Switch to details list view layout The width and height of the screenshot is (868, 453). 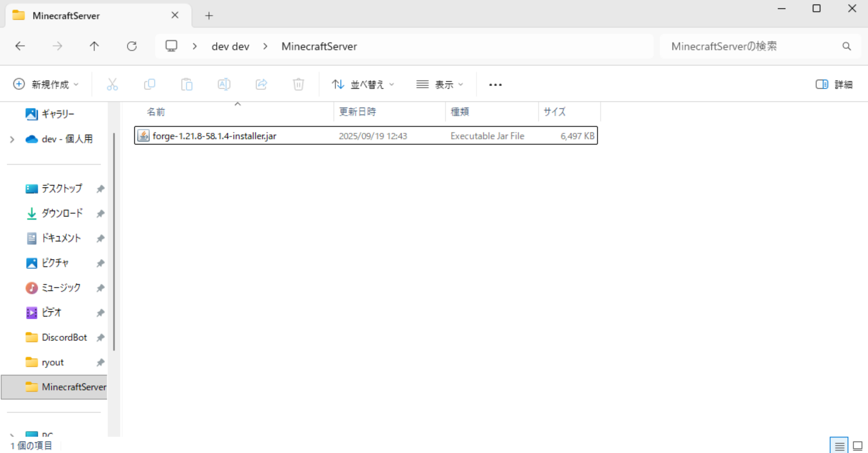[x=839, y=445]
